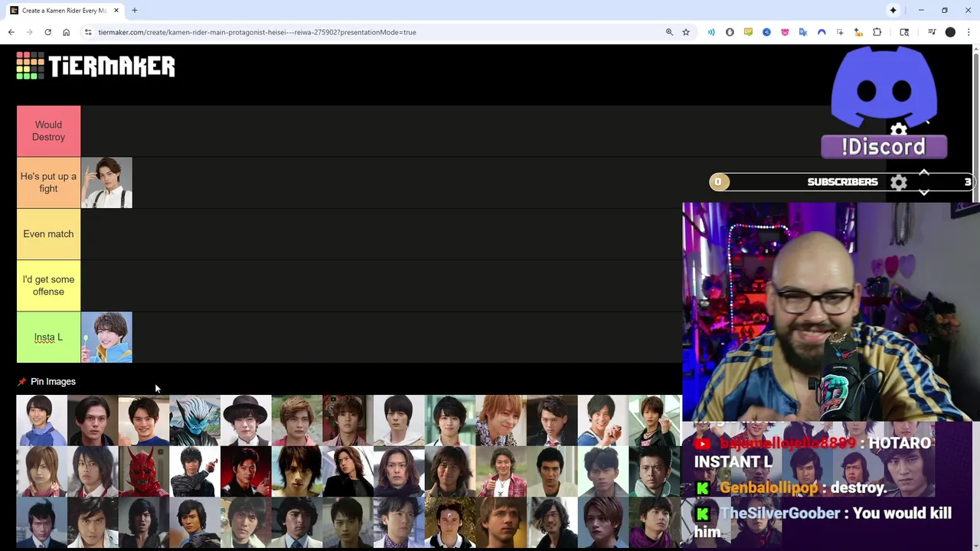
Task: Click the Would Destroy tier label
Action: coord(48,131)
